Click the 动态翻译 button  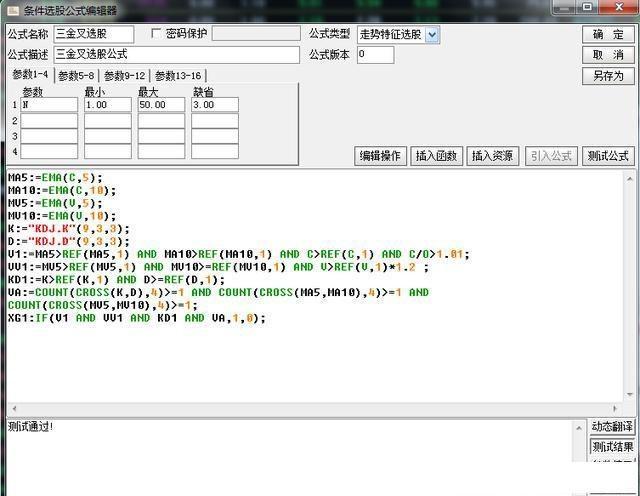point(611,427)
